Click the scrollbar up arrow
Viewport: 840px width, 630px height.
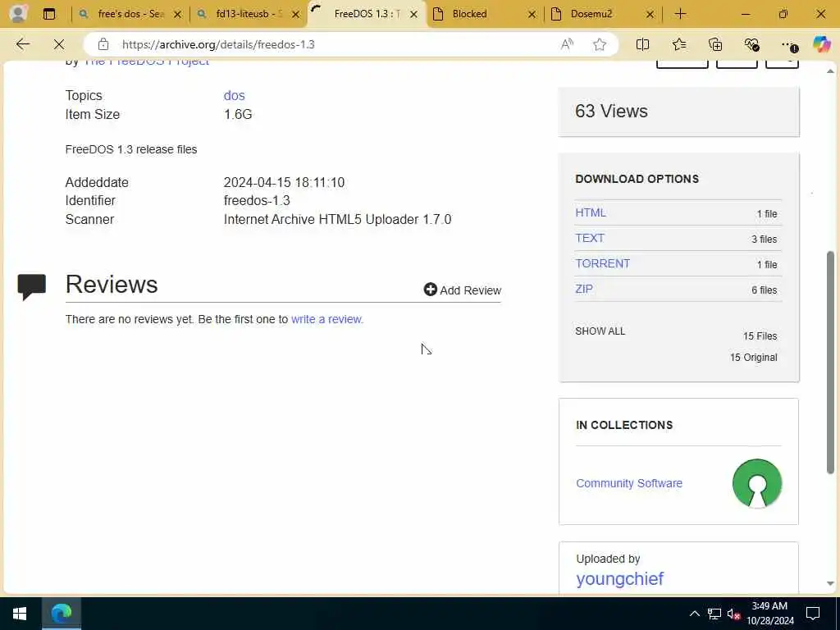coord(830,71)
